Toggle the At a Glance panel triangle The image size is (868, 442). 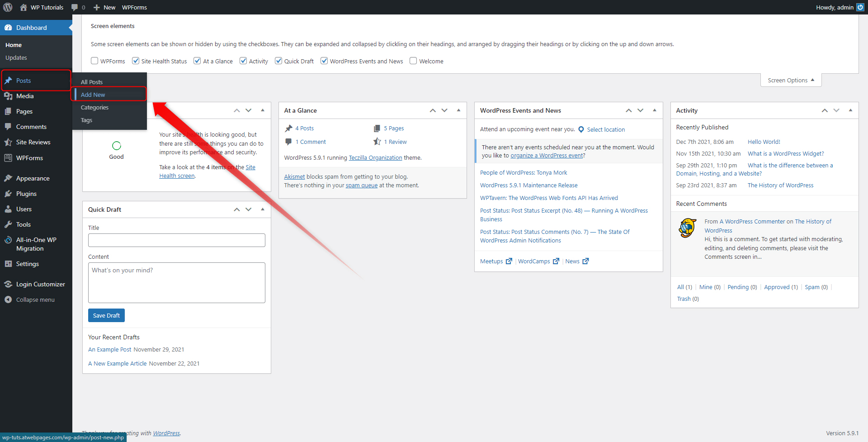[458, 110]
